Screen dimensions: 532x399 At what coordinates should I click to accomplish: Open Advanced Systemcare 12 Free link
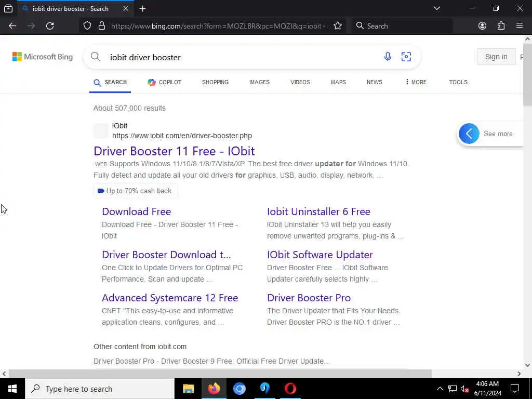point(170,298)
